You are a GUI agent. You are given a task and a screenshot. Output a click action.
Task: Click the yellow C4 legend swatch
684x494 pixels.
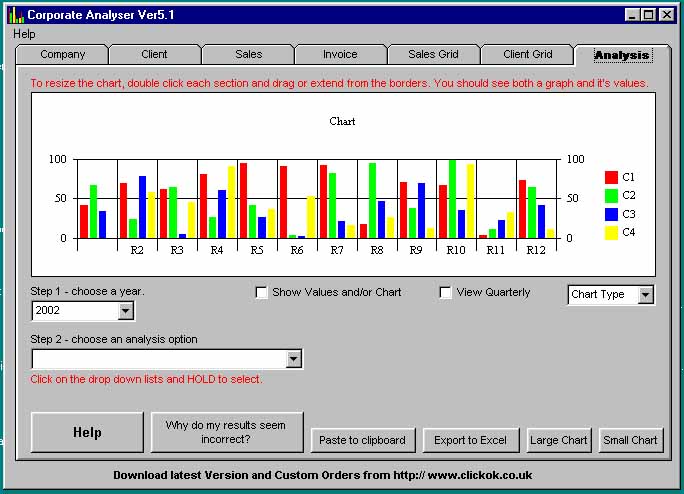(x=611, y=233)
